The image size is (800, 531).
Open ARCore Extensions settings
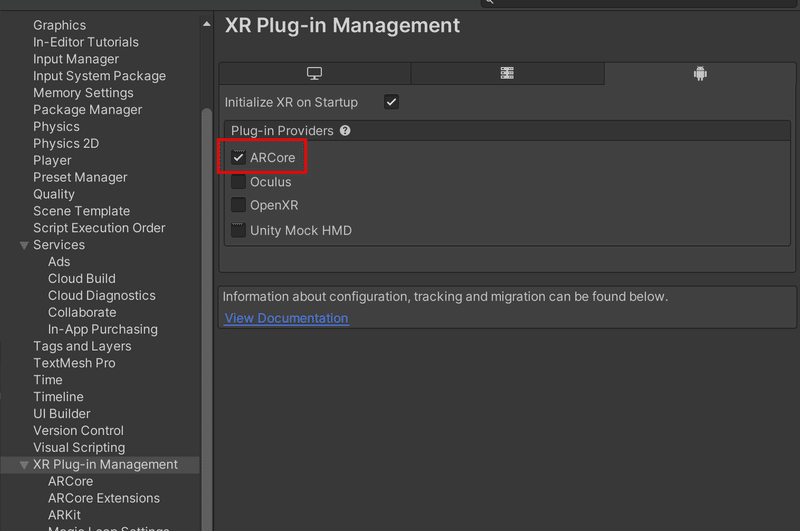click(104, 498)
